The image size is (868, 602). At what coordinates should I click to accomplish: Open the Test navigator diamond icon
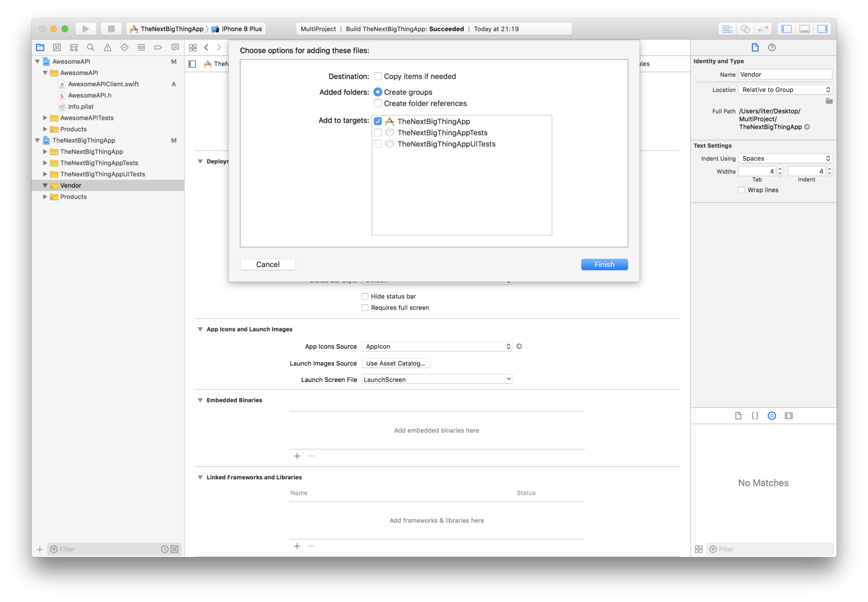[x=124, y=47]
